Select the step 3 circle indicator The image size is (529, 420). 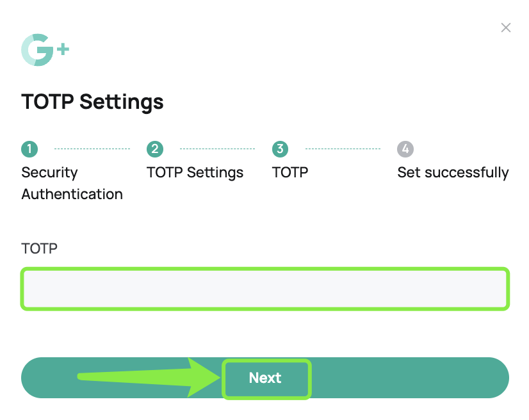pyautogui.click(x=280, y=149)
